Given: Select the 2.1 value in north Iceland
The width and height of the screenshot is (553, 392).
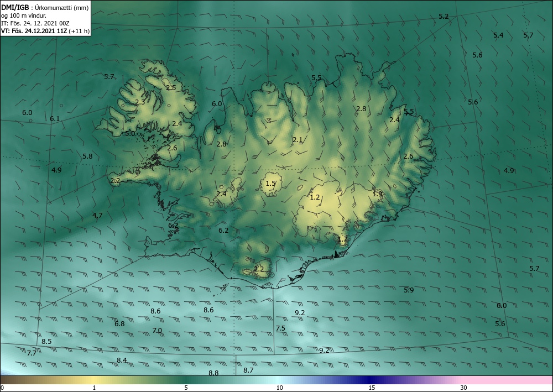Looking at the screenshot, I should (x=298, y=140).
